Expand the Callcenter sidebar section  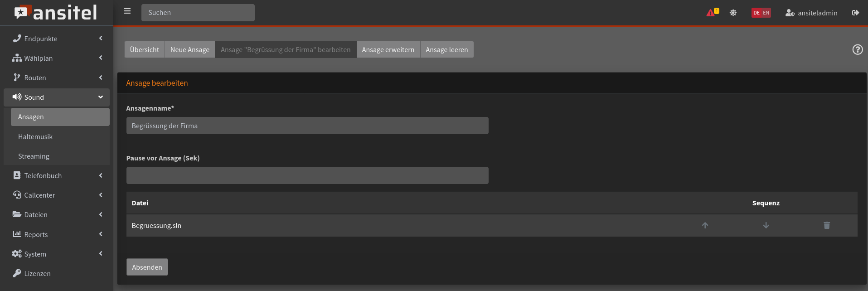pos(57,195)
